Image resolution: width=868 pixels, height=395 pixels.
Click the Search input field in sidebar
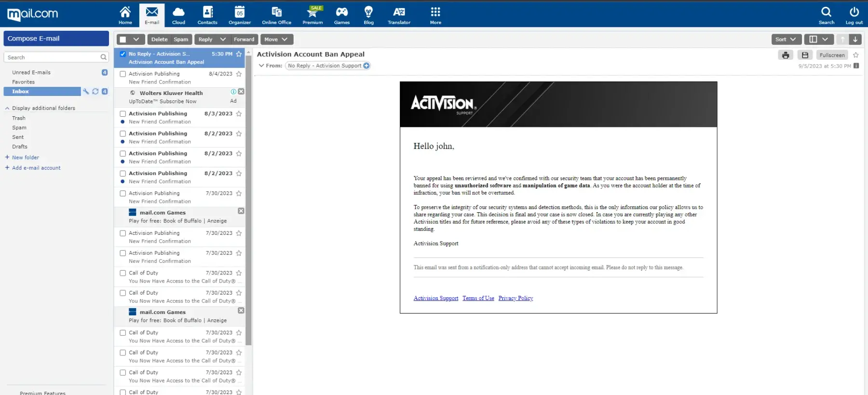(x=52, y=57)
